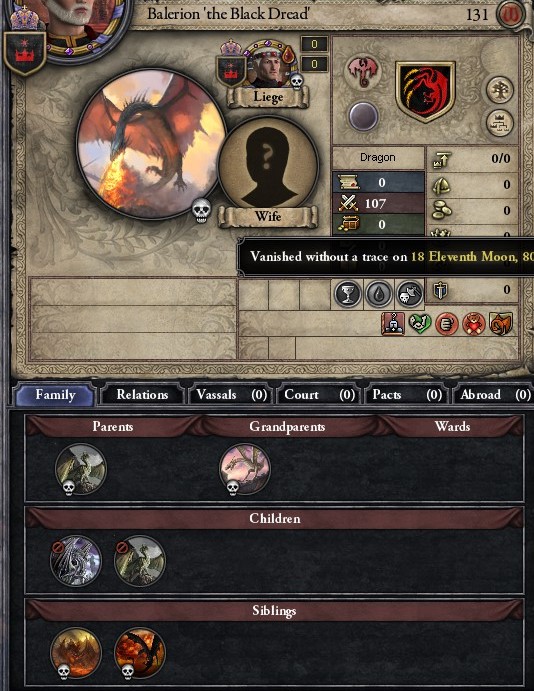Click the pink dragon religion icon
The height and width of the screenshot is (691, 534).
click(x=363, y=71)
